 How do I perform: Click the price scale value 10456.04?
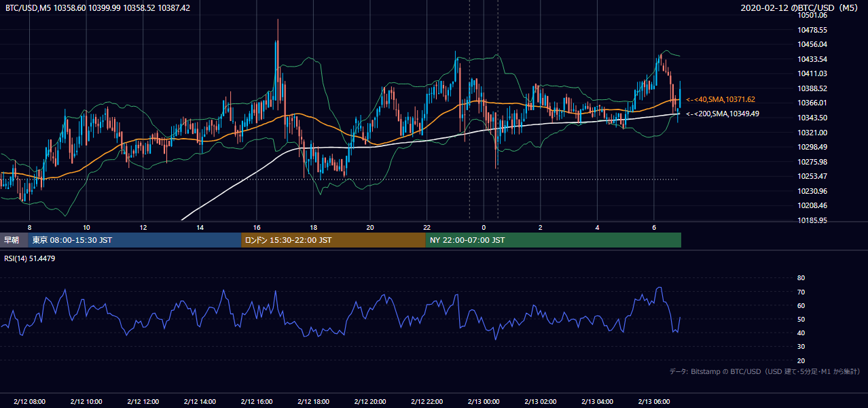(x=812, y=44)
